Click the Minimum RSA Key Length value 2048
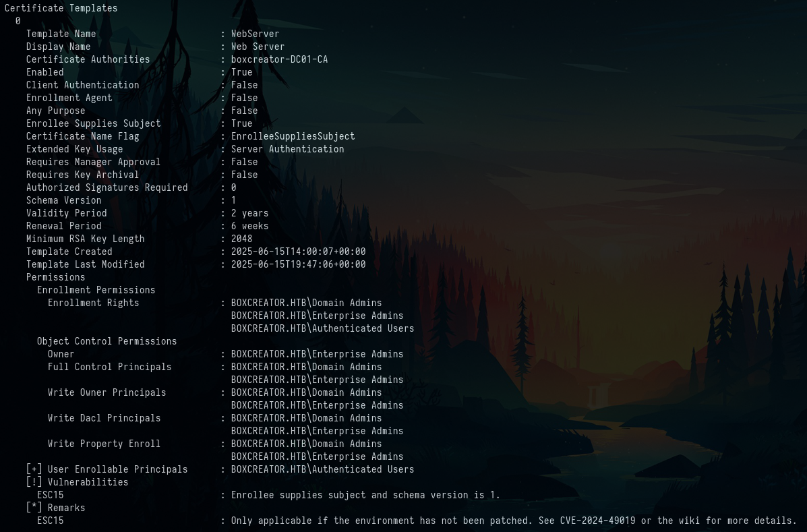This screenshot has height=532, width=807. tap(241, 239)
